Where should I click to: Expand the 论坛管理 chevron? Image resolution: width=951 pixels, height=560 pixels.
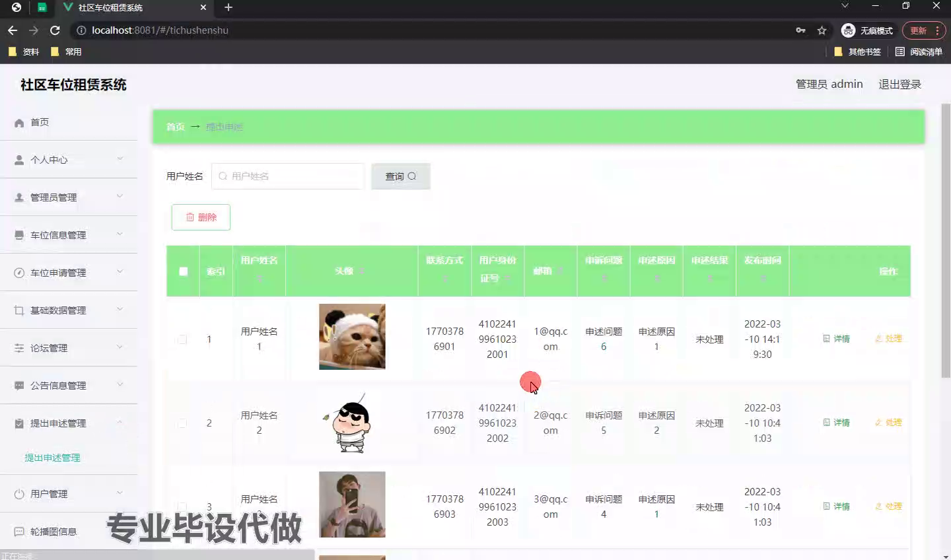click(x=120, y=347)
